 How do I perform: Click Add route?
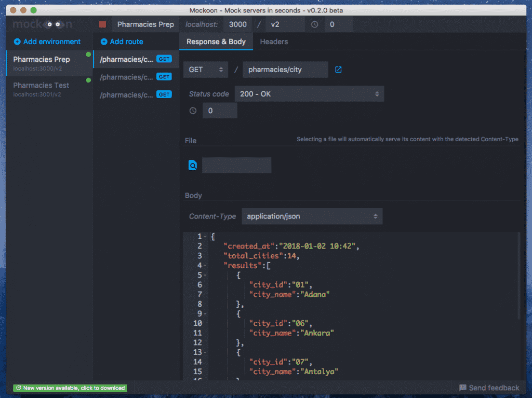(x=121, y=42)
